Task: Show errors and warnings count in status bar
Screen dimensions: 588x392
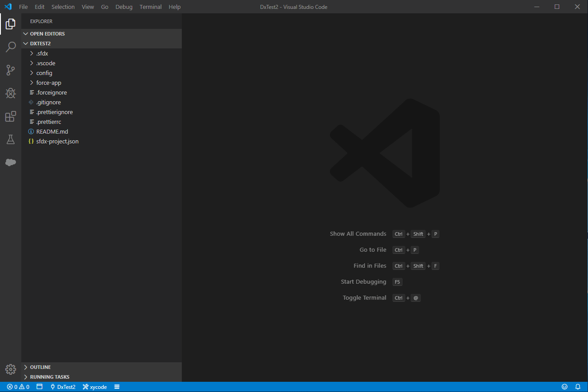Action: click(x=18, y=387)
